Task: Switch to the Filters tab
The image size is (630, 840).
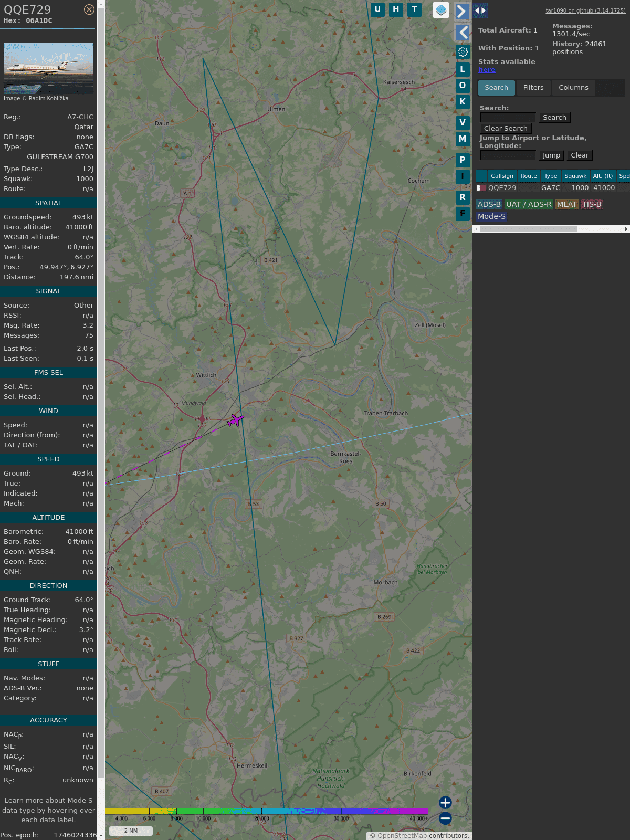Action: 533,88
